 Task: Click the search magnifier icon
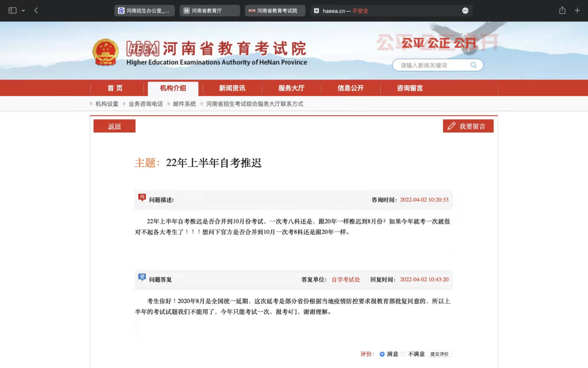[474, 65]
